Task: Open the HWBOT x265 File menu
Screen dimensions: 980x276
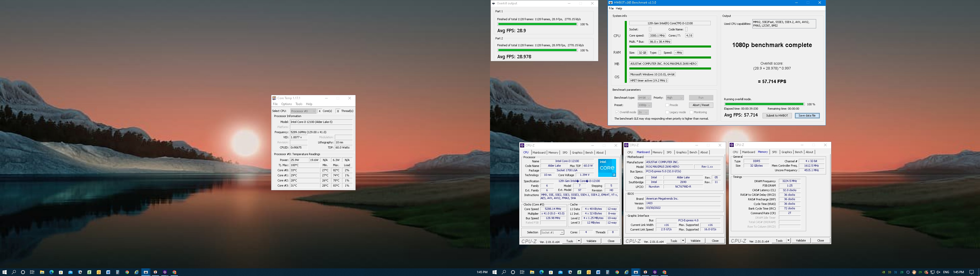Action: [x=611, y=8]
